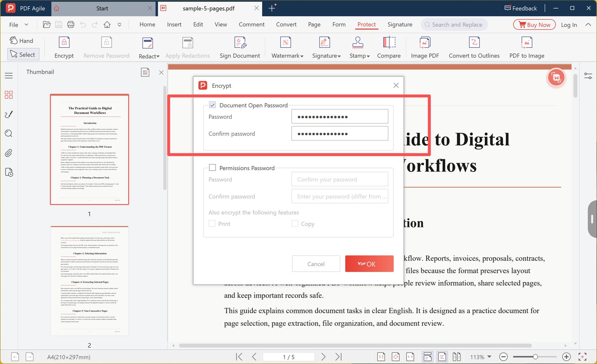The width and height of the screenshot is (597, 364).
Task: Open the search panel in left sidebar
Action: click(9, 133)
